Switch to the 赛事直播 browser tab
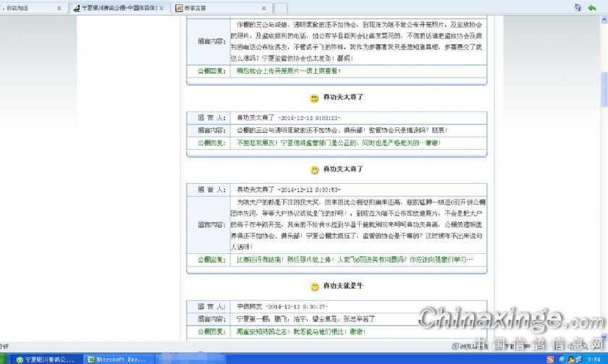Viewport: 608px width, 364px height. (210, 8)
